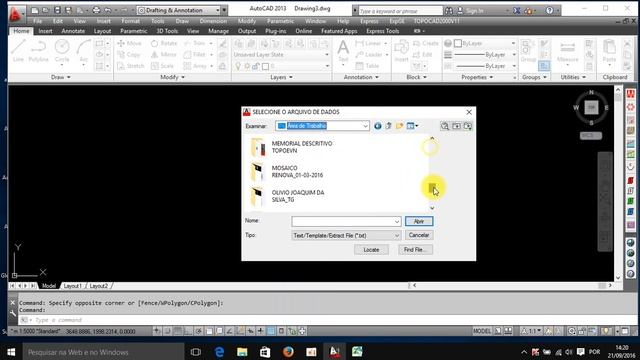Click the Group tool
The image size is (640, 360).
528,51
